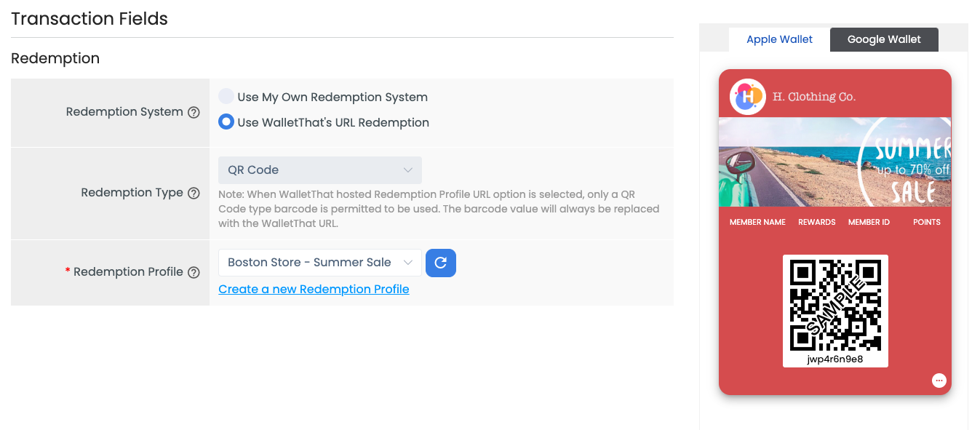980x430 pixels.
Task: Click the help icon beside Redemption System
Action: 194,112
